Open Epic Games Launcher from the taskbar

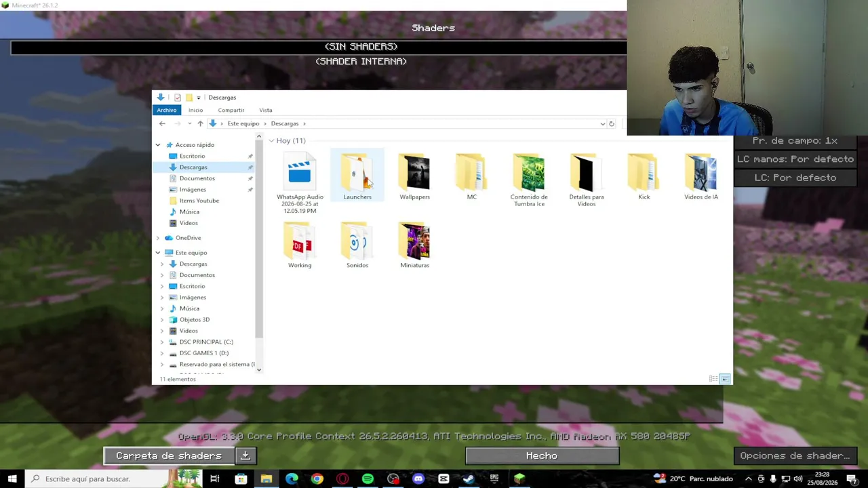coord(494,479)
